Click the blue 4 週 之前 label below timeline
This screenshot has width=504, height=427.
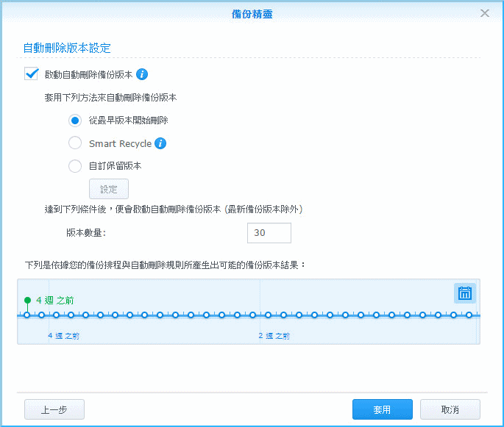tap(64, 335)
